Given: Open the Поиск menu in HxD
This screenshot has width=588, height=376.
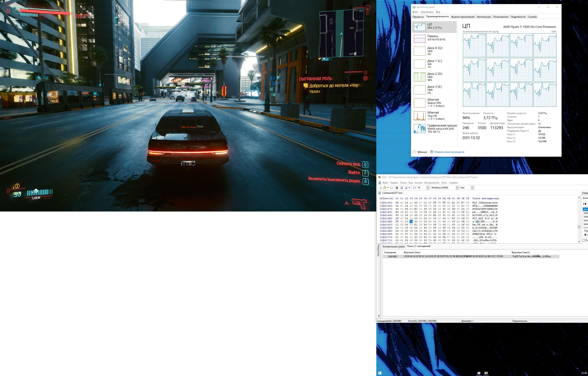Looking at the screenshot, I should click(x=403, y=183).
